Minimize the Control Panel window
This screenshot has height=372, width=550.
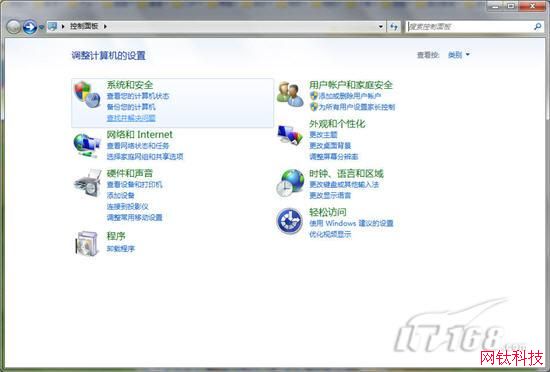(495, 6)
